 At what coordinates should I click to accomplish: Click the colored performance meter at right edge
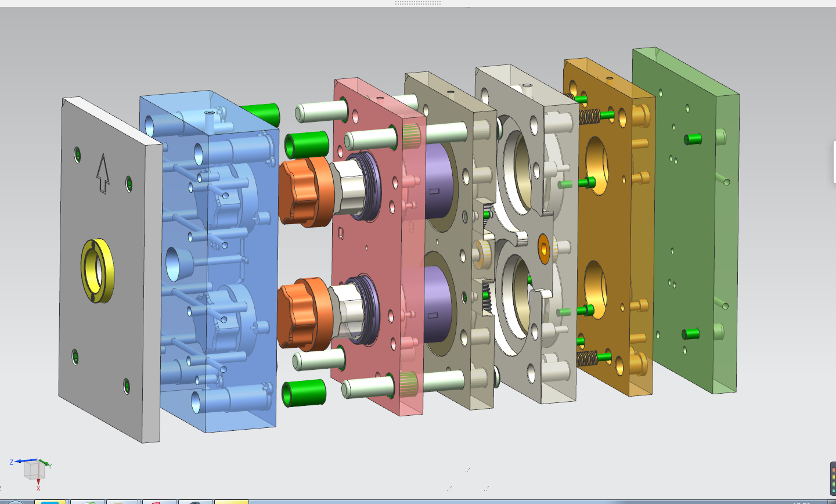click(833, 478)
